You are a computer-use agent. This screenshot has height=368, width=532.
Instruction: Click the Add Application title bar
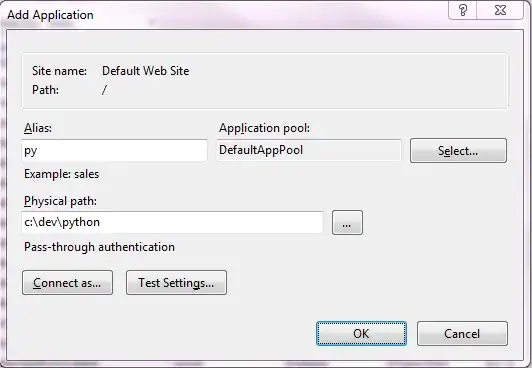50,15
